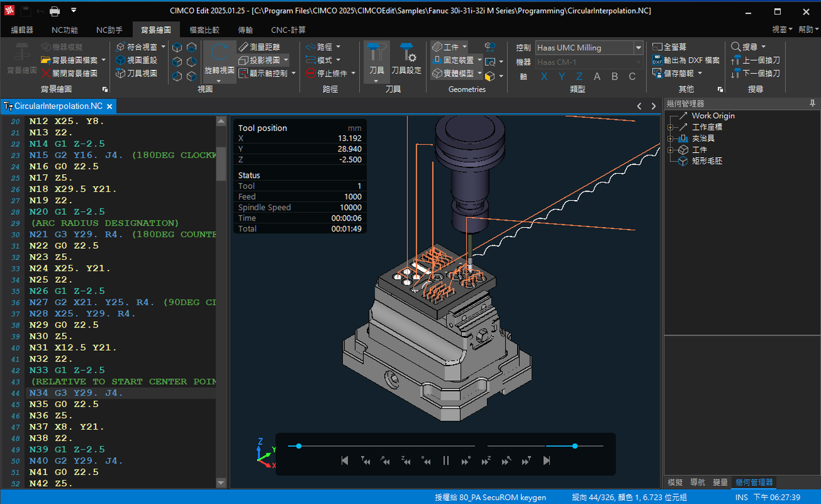This screenshot has height=504, width=821.
Task: Click the 測量距離 ruler tool
Action: coord(259,47)
